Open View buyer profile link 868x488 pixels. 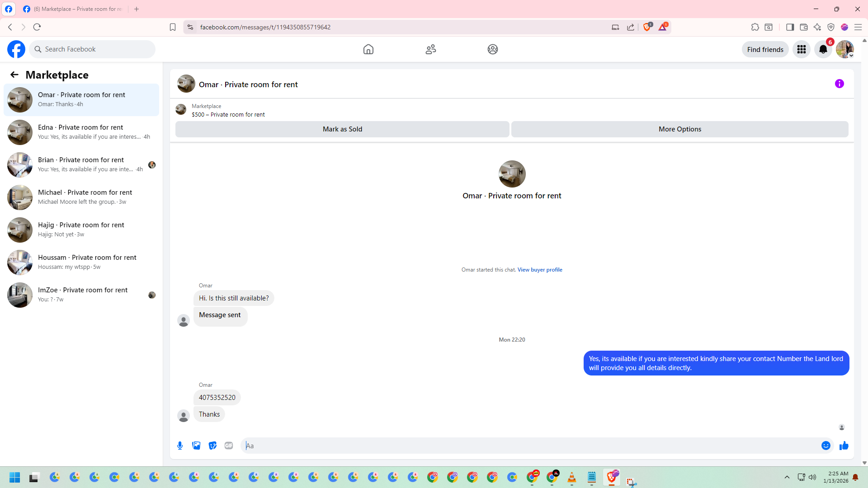click(x=539, y=270)
